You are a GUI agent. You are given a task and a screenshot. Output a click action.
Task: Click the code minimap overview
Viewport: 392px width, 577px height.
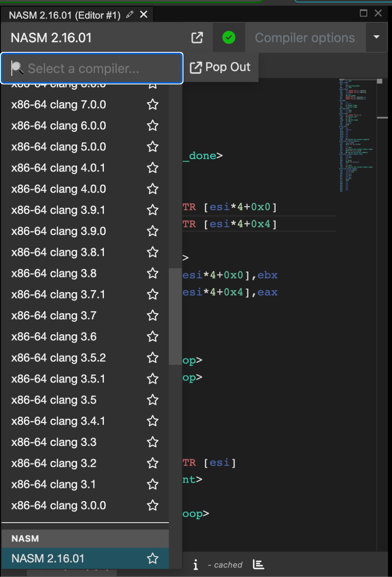pos(357,136)
